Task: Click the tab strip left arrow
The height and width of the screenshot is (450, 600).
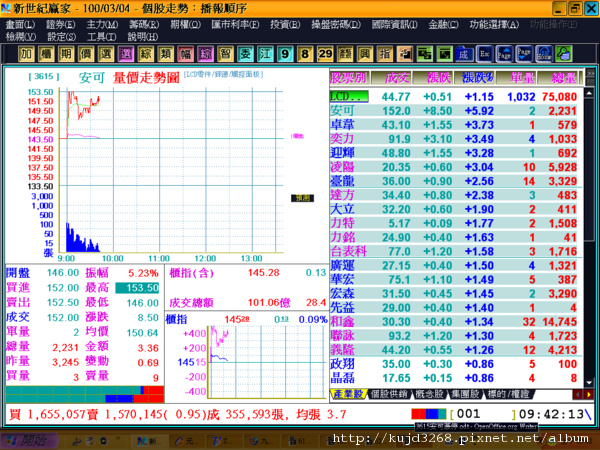Action: coord(577,394)
